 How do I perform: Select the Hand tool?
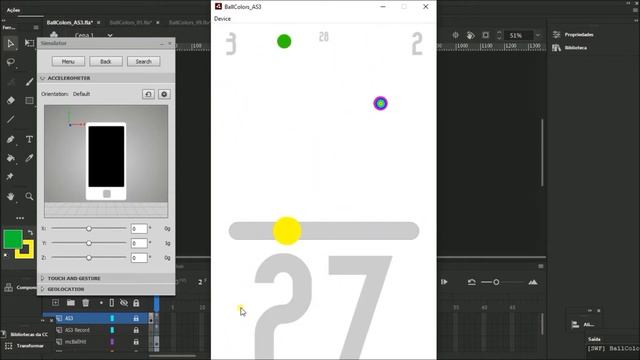coord(11,196)
